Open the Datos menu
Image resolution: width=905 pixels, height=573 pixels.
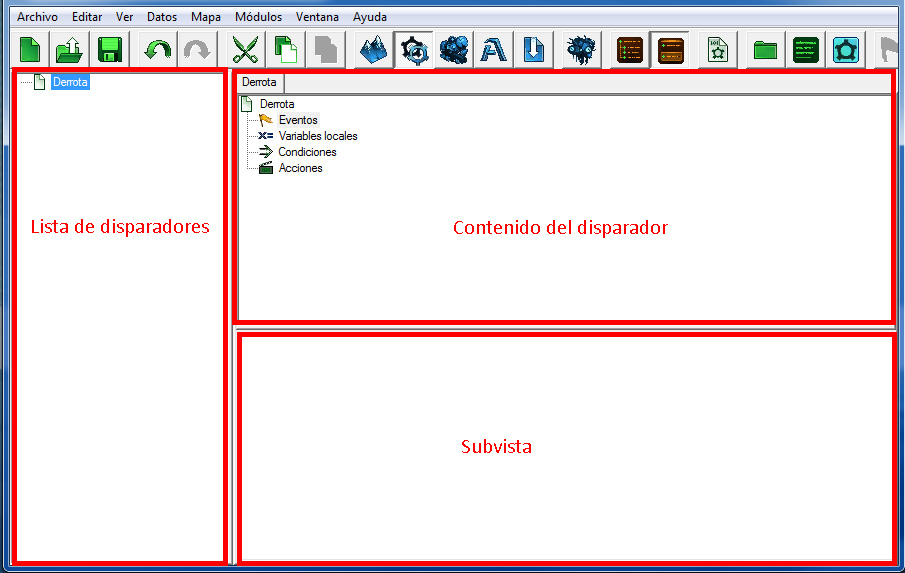click(162, 17)
